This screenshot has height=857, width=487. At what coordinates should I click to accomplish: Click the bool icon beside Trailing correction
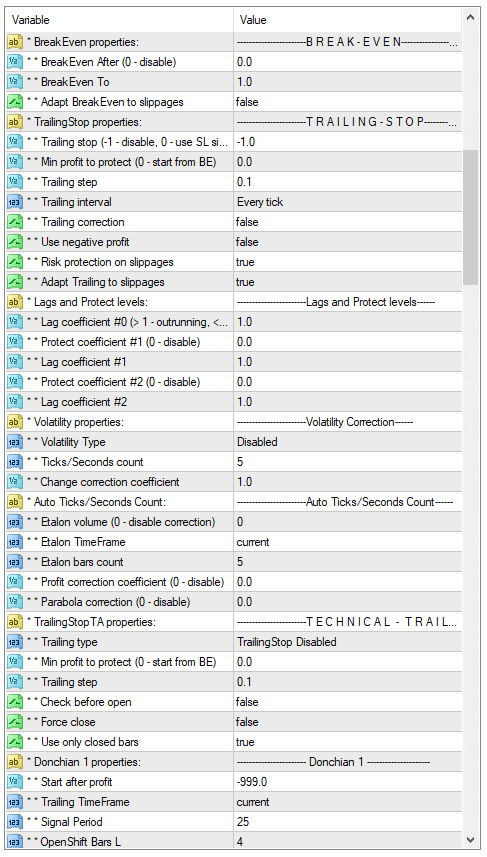click(15, 222)
